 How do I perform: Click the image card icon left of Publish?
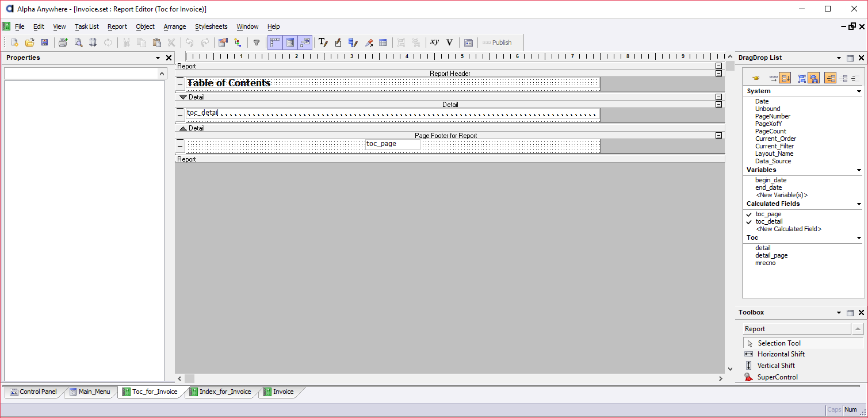[x=469, y=43]
